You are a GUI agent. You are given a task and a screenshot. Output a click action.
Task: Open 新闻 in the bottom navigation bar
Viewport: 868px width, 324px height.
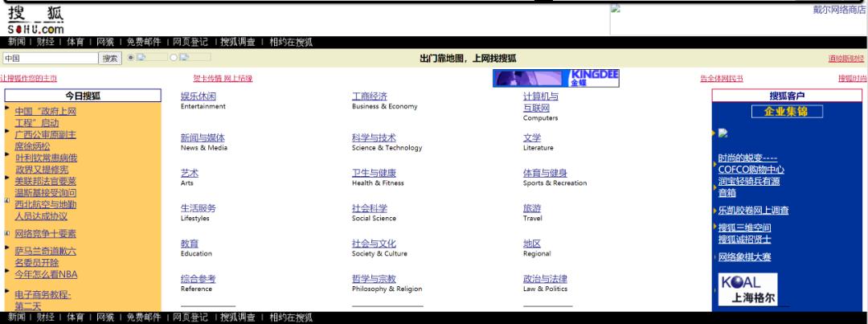tap(17, 318)
